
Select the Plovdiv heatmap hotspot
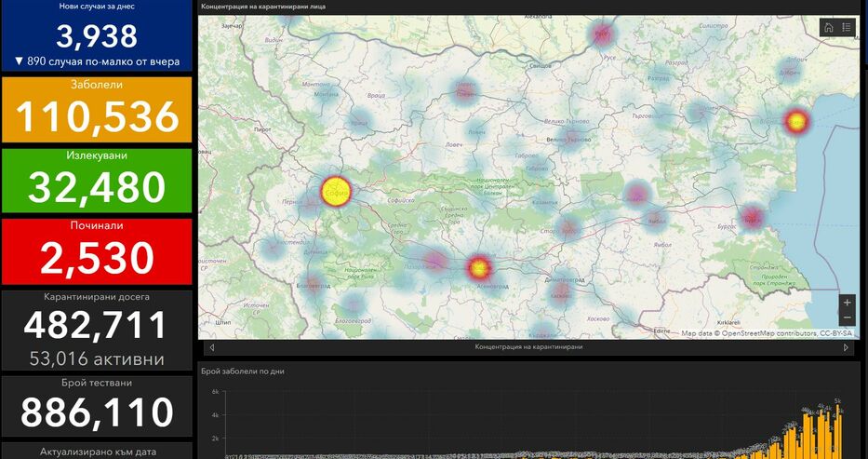point(479,268)
